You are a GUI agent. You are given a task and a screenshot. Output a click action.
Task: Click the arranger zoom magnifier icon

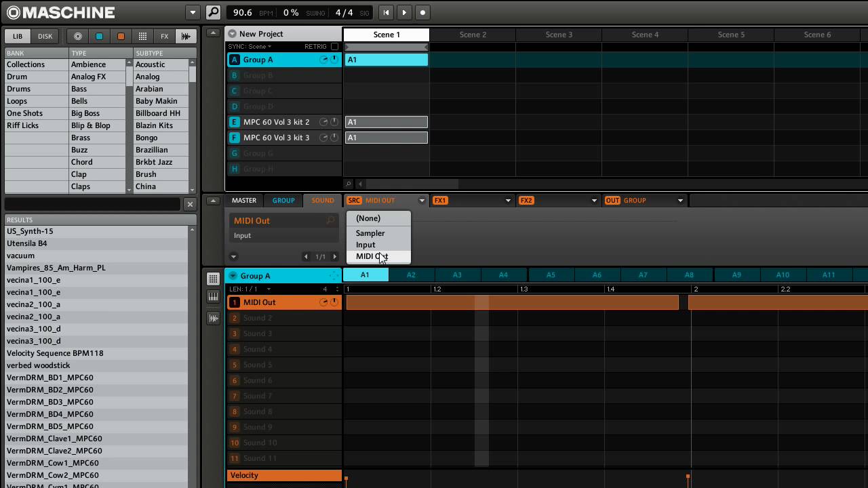click(x=349, y=184)
